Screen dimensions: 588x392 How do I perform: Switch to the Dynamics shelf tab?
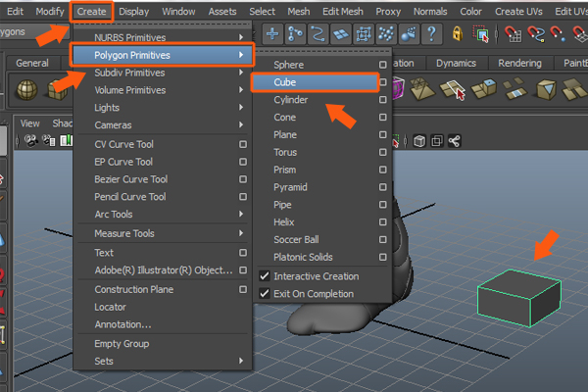[456, 63]
